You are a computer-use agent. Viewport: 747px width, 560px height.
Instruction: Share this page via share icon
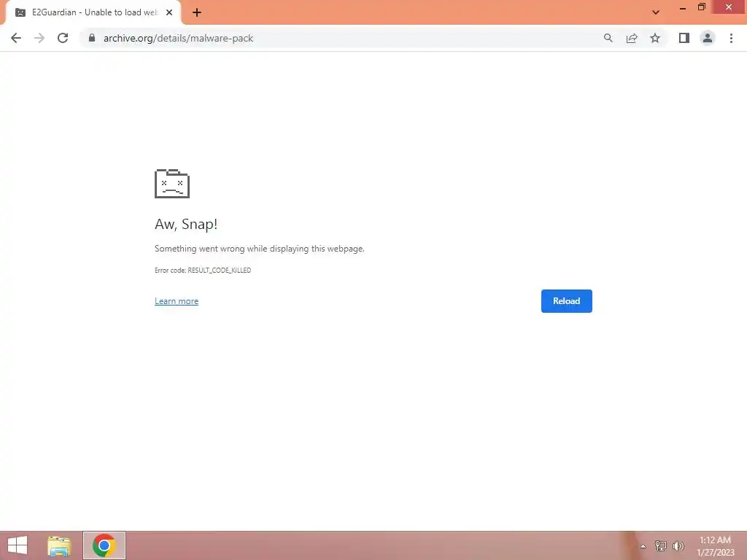[x=632, y=38]
